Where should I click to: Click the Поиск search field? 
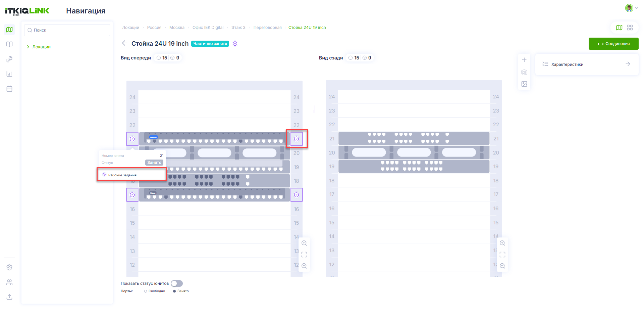pos(67,30)
